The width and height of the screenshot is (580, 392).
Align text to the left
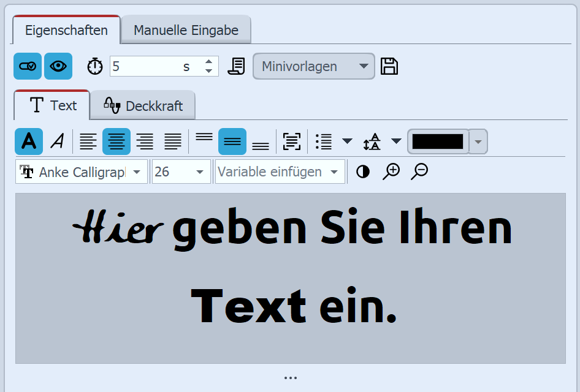click(88, 141)
